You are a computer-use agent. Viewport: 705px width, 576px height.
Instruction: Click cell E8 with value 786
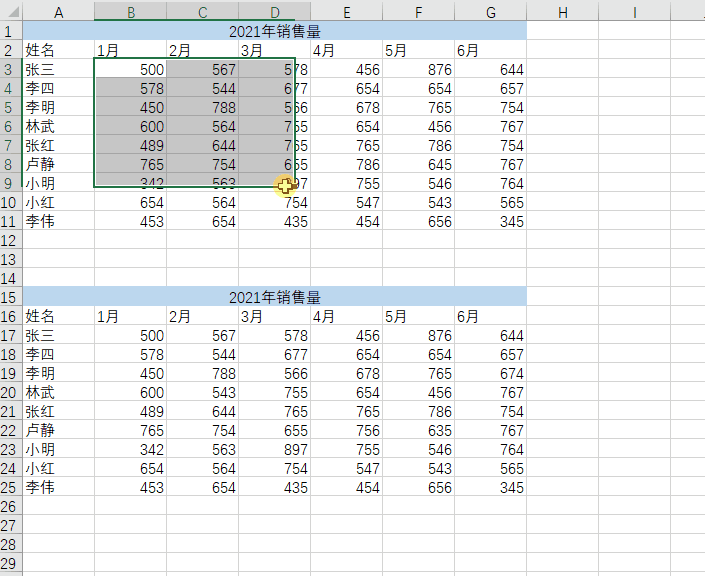pos(347,164)
